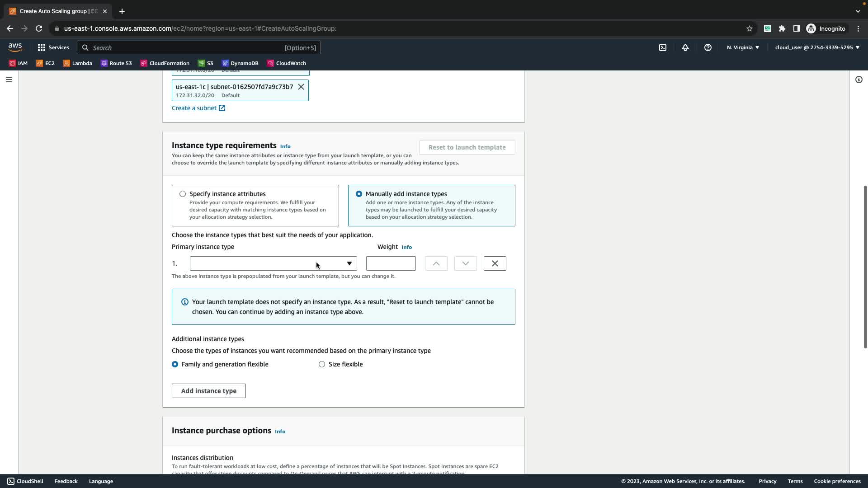868x488 pixels.
Task: Expand the left hamburger navigation menu
Action: (9, 80)
